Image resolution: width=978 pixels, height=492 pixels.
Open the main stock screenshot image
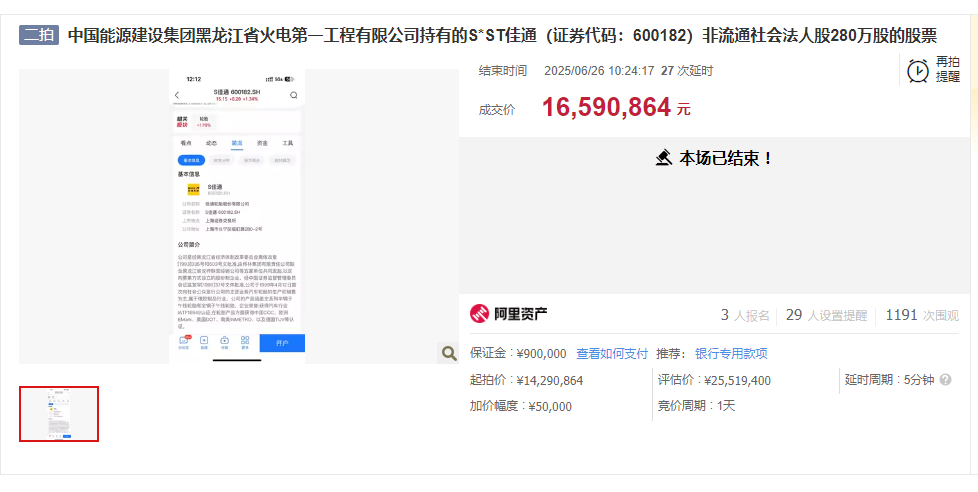[238, 216]
